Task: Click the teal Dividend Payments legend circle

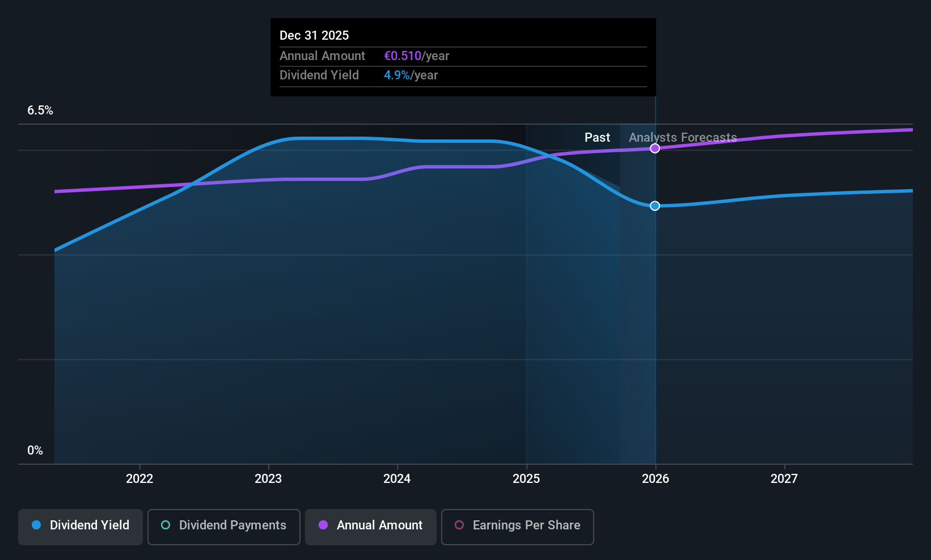Action: [166, 525]
